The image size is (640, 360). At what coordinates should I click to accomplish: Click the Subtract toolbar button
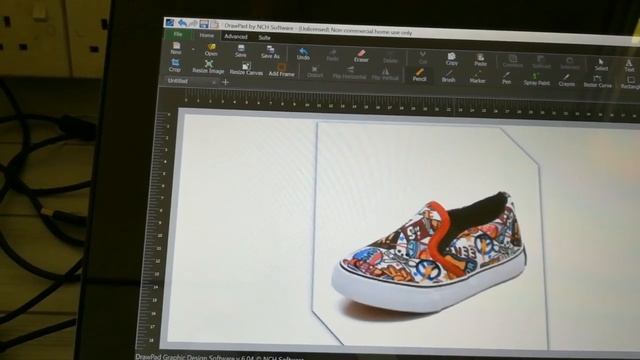[542, 62]
